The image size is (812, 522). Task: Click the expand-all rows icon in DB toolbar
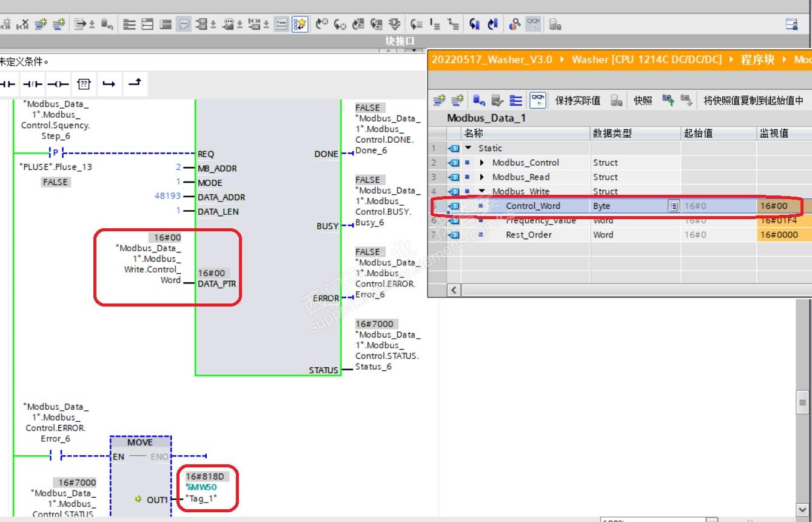point(516,100)
